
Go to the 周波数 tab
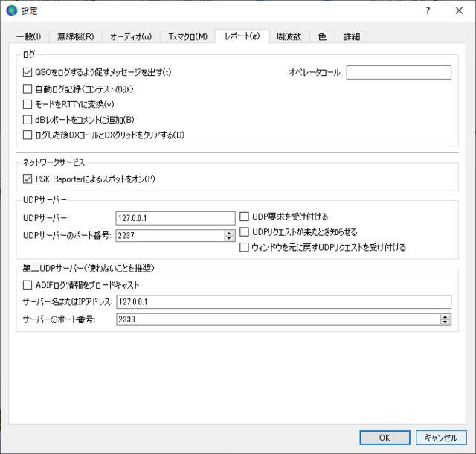[289, 36]
